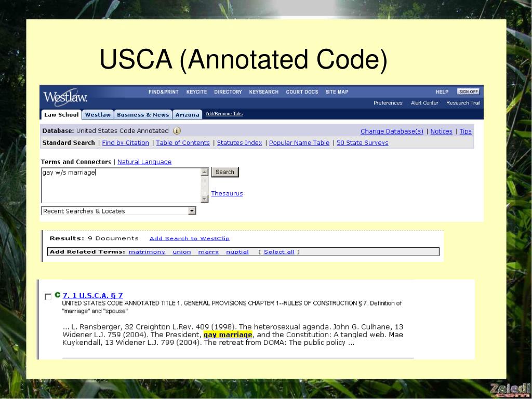This screenshot has height=399, width=532.
Task: Click Add Search to WestClip
Action: pos(190,238)
